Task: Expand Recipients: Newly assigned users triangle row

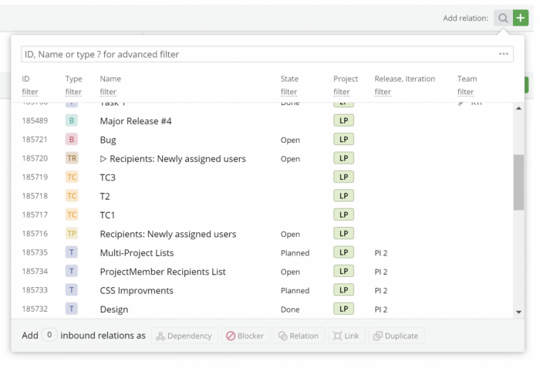Action: 104,159
